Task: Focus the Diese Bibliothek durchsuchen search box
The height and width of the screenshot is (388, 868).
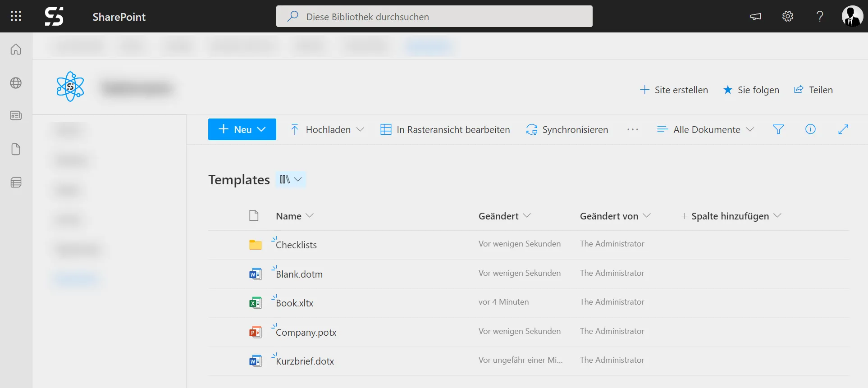Action: click(434, 16)
